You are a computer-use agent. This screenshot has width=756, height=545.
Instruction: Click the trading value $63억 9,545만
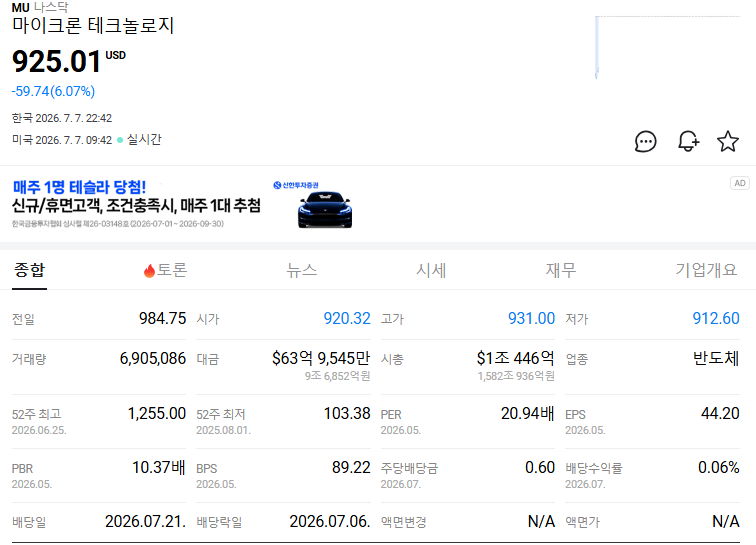[x=321, y=358]
